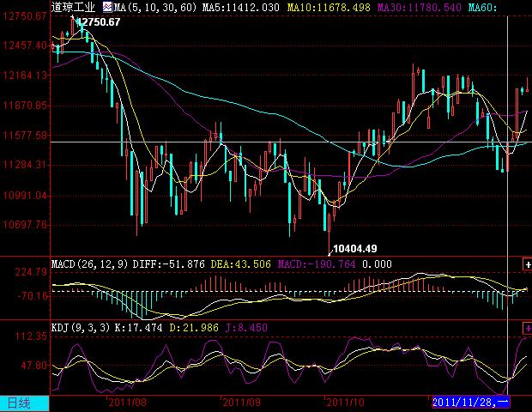This screenshot has width=532, height=412.
Task: Click the 12750.67 price axis label at top
Action: pos(26,16)
